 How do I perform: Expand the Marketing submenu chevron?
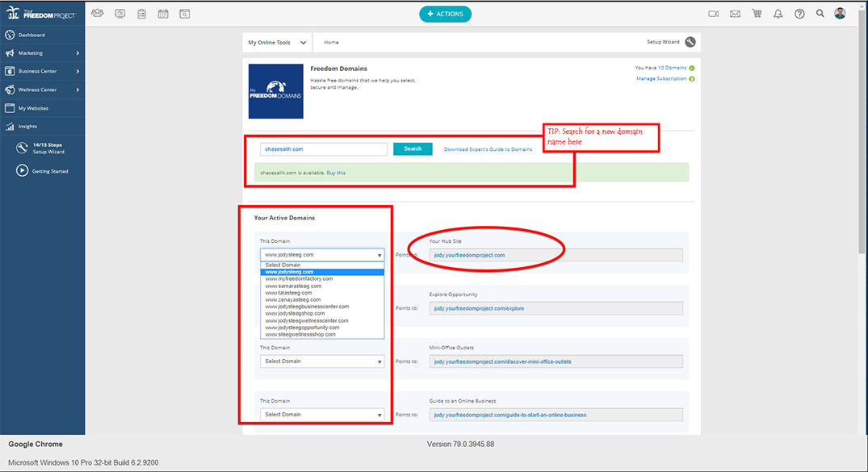coord(78,53)
